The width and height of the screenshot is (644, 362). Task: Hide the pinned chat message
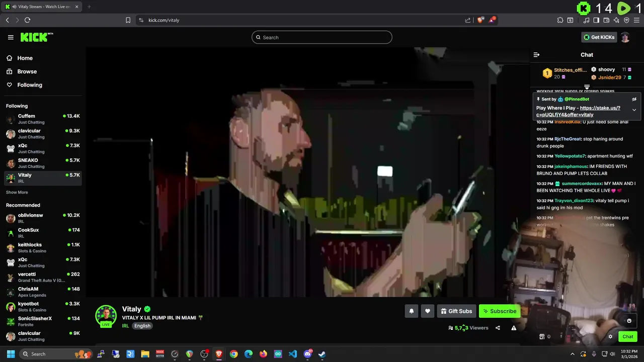point(634,99)
